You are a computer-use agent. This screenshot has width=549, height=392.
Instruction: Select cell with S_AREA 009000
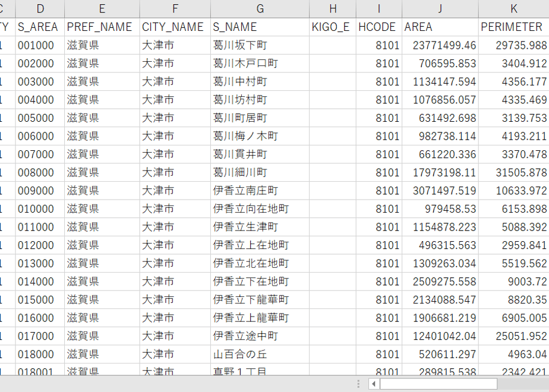(40, 191)
